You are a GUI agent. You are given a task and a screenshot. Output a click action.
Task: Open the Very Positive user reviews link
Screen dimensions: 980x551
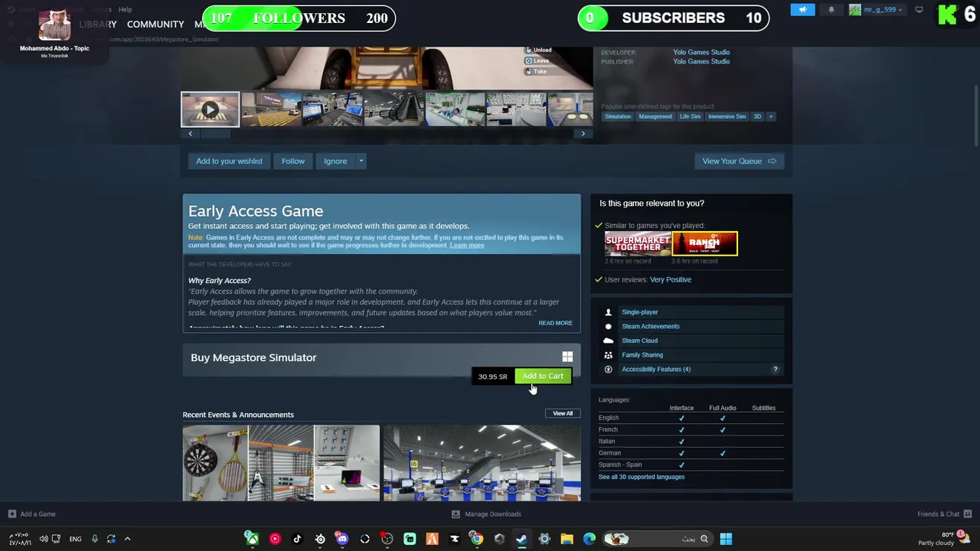click(670, 279)
